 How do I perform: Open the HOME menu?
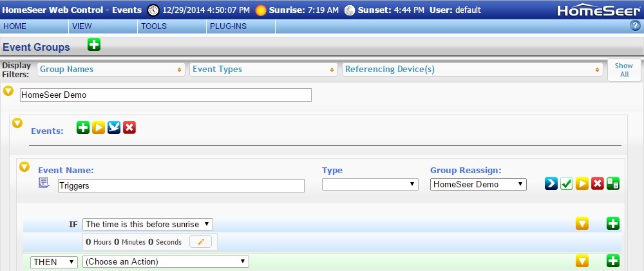click(35, 26)
